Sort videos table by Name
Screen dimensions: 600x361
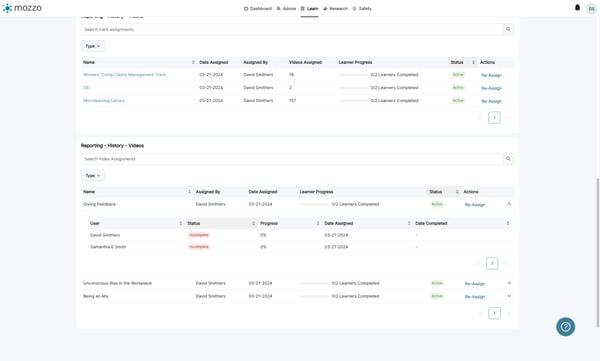189,191
